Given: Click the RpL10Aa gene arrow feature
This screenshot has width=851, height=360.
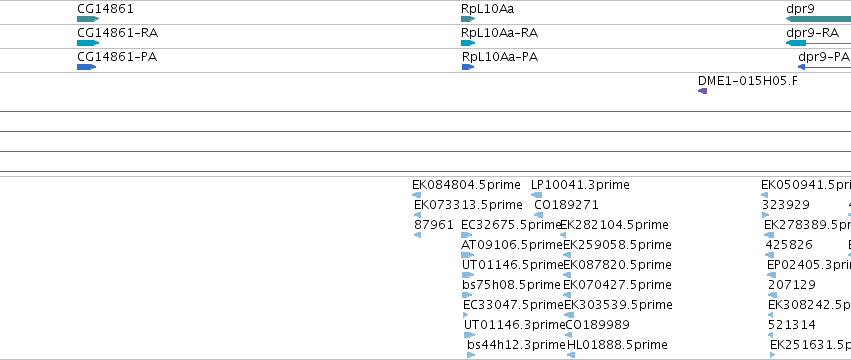Looking at the screenshot, I should pyautogui.click(x=468, y=19).
